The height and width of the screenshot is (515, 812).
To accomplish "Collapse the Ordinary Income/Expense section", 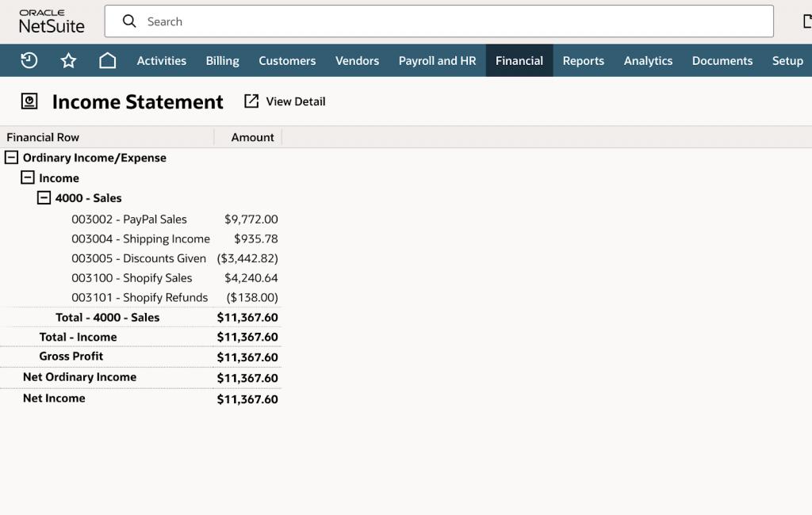I will 11,158.
